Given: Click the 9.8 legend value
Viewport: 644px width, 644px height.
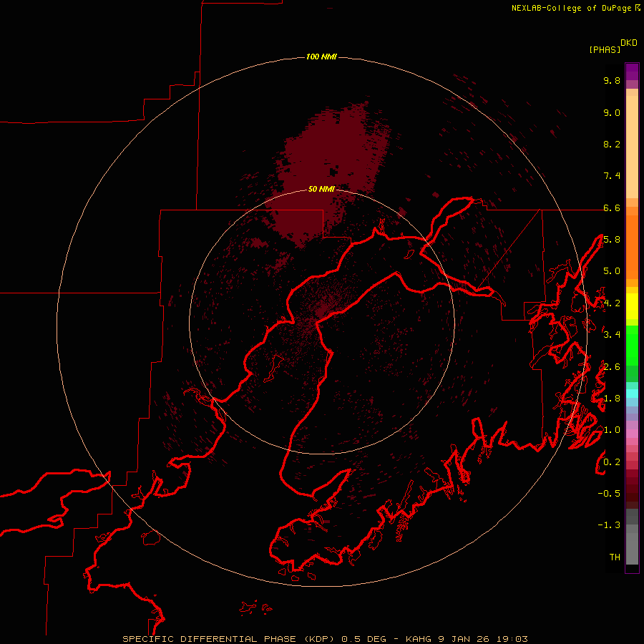Looking at the screenshot, I should tap(612, 80).
